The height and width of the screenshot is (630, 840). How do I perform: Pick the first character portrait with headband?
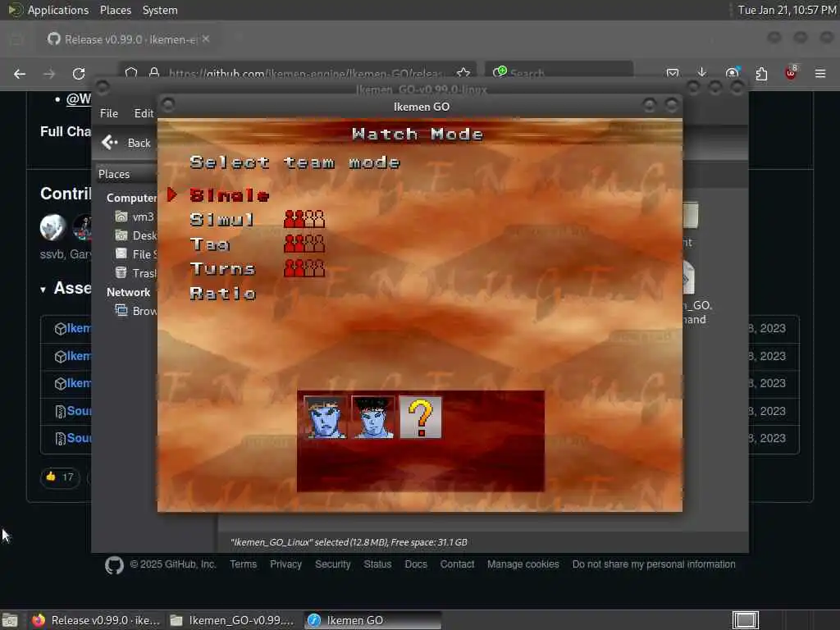[x=325, y=418]
